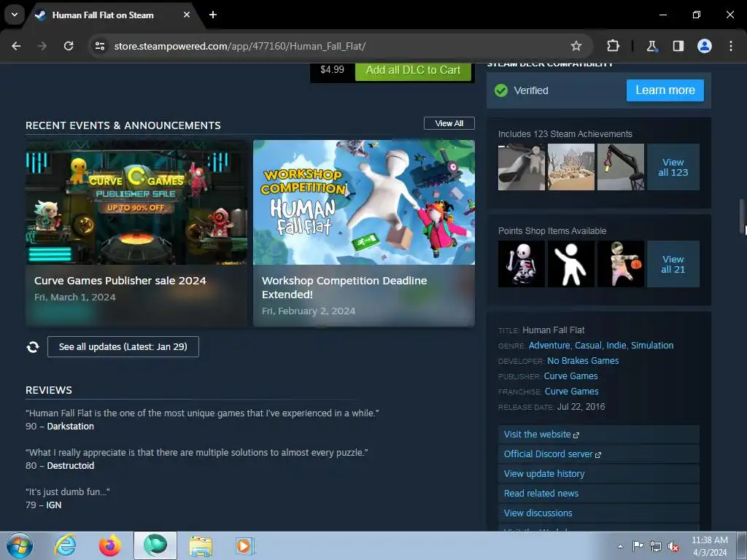The height and width of the screenshot is (560, 747).
Task: Open the Casual genre link
Action: tap(588, 345)
